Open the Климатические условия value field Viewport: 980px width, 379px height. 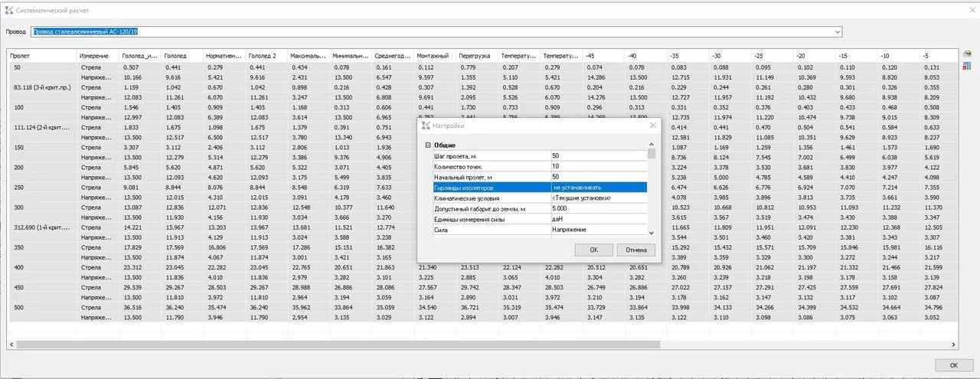click(598, 198)
